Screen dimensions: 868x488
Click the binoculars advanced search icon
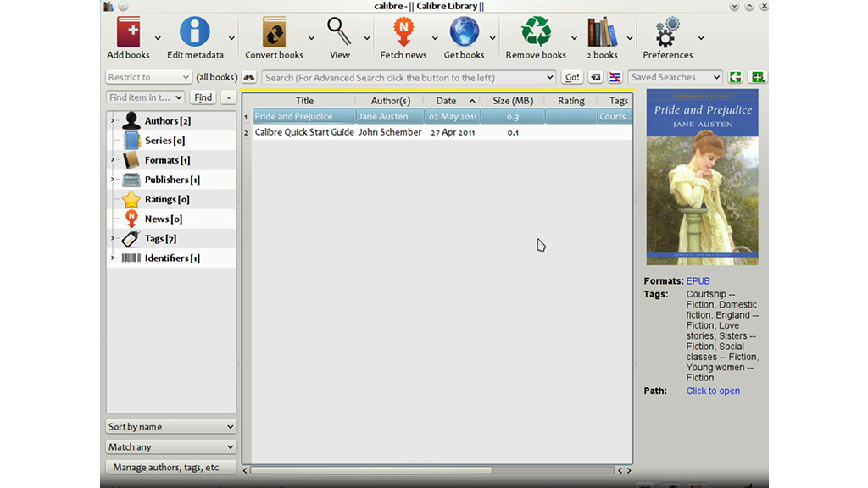coord(249,77)
